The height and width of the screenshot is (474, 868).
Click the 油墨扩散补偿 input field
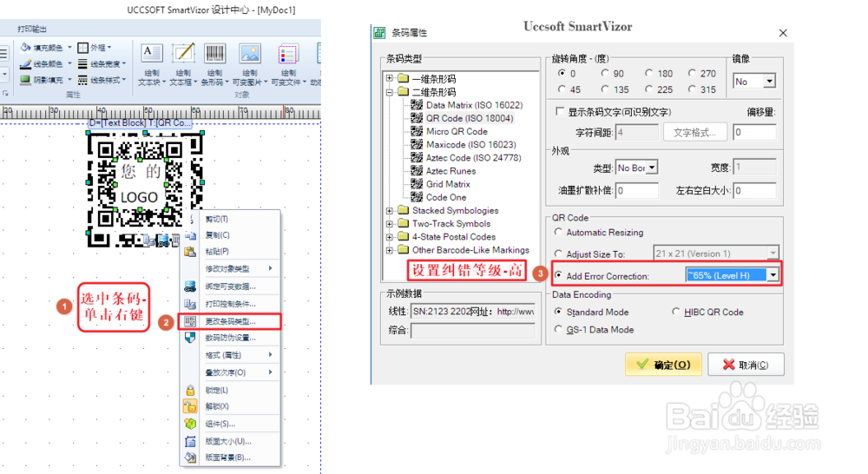point(636,190)
